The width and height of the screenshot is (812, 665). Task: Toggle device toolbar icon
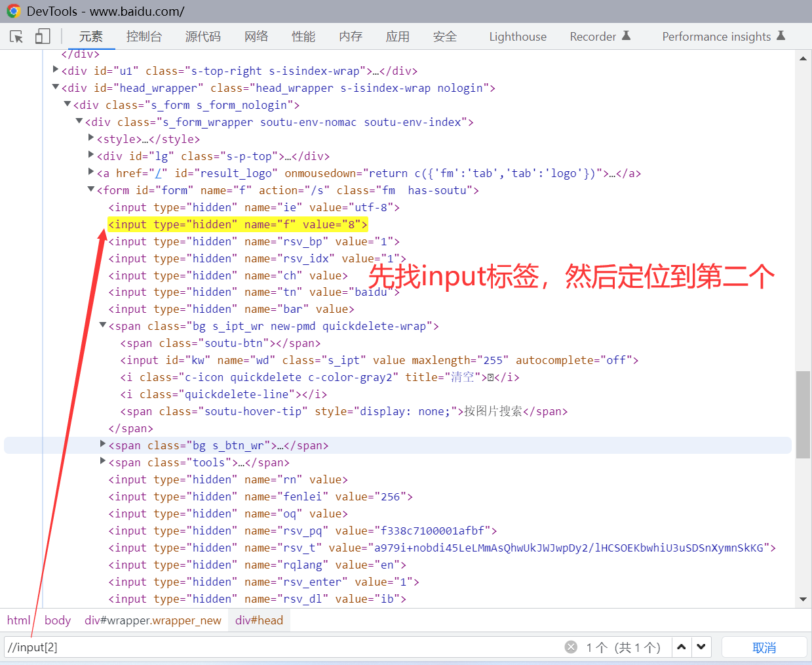tap(43, 36)
